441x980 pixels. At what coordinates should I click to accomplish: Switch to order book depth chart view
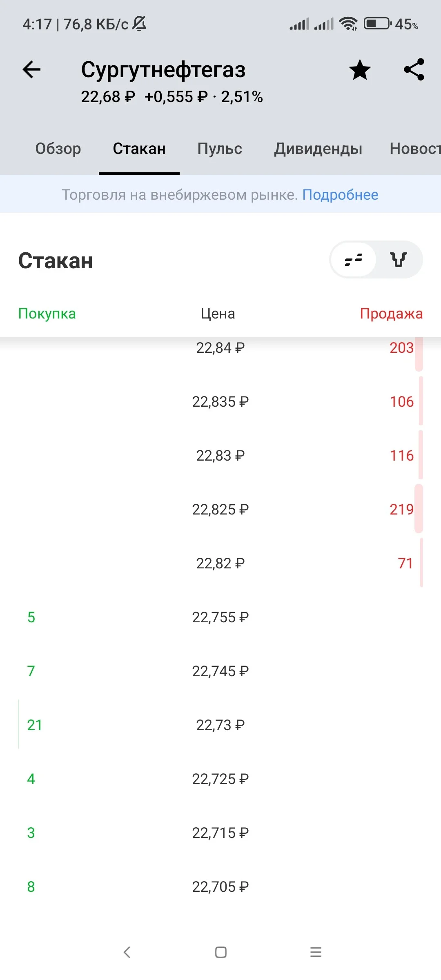tap(399, 259)
